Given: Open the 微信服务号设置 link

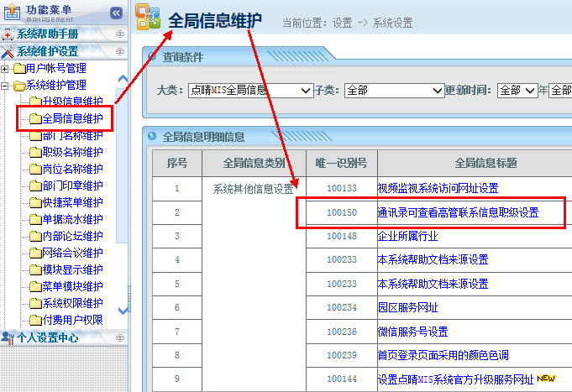Looking at the screenshot, I should (x=412, y=332).
